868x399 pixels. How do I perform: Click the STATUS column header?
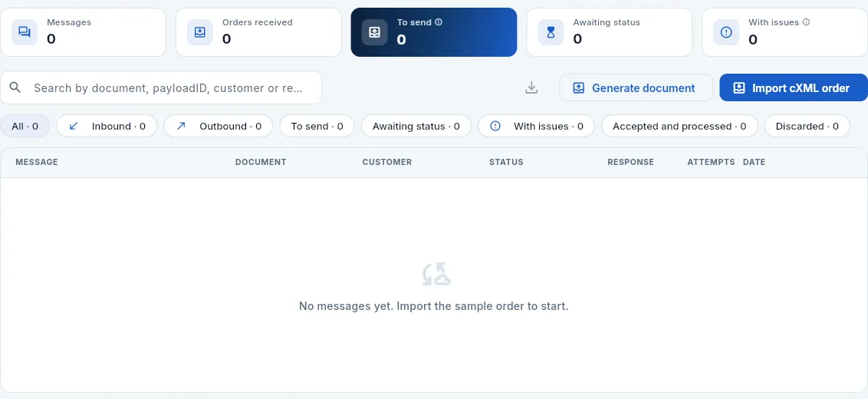[x=506, y=163]
